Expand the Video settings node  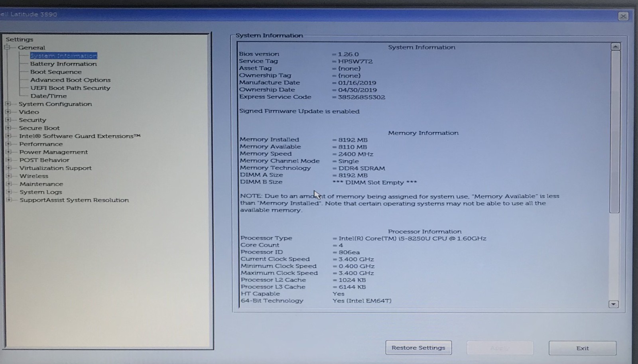[8, 112]
